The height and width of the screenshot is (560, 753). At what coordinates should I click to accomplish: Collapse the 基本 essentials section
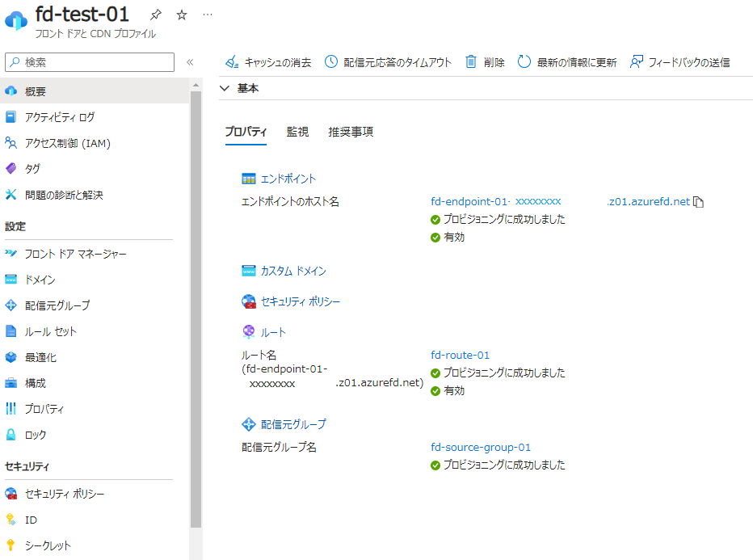coord(225,88)
